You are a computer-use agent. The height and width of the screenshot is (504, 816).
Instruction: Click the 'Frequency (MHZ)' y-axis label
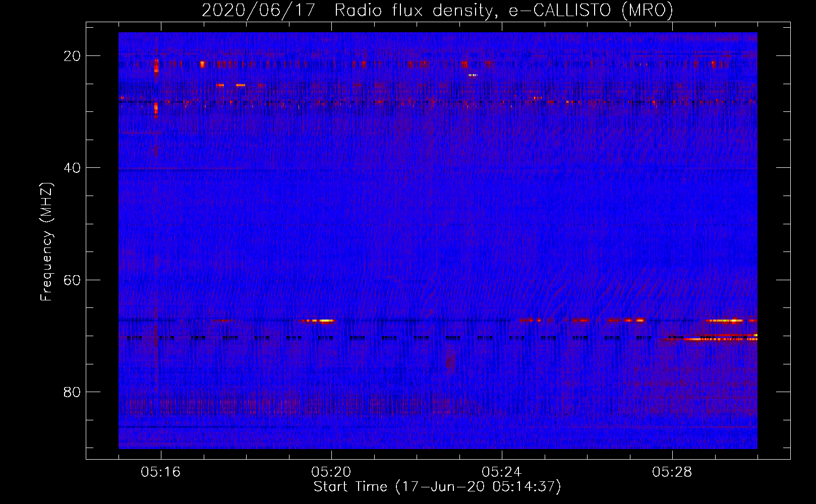46,242
